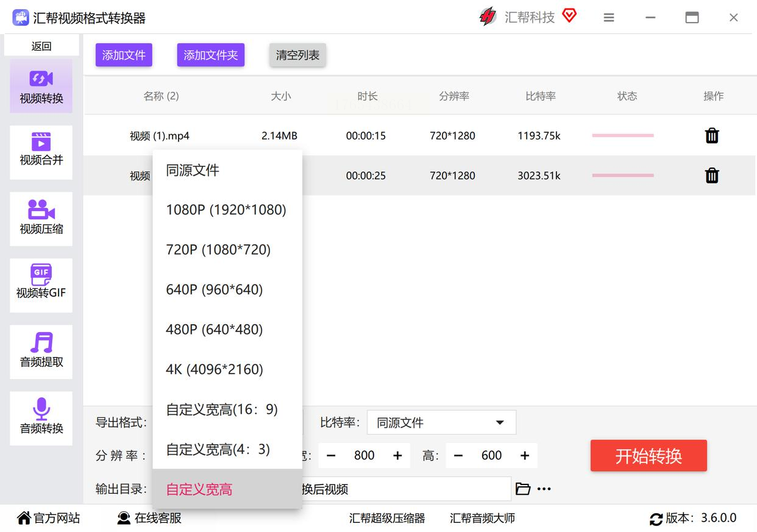This screenshot has height=532, width=757.
Task: Click the output directory path field
Action: point(405,489)
